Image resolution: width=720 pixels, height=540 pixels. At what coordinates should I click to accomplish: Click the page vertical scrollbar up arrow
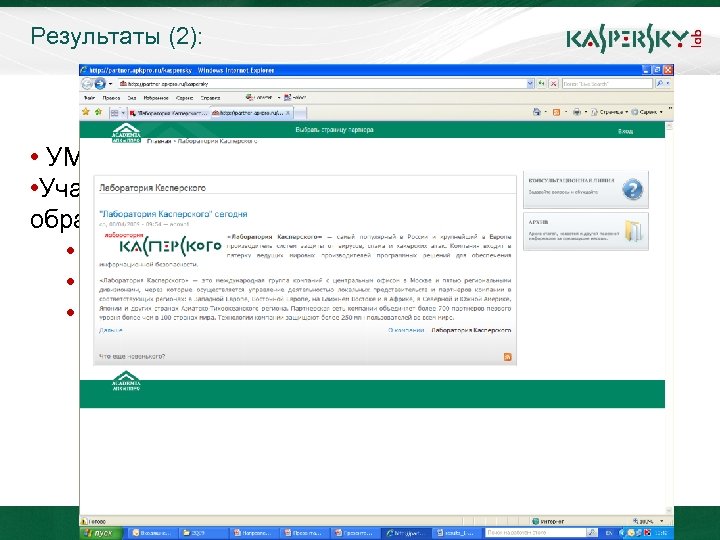click(669, 125)
